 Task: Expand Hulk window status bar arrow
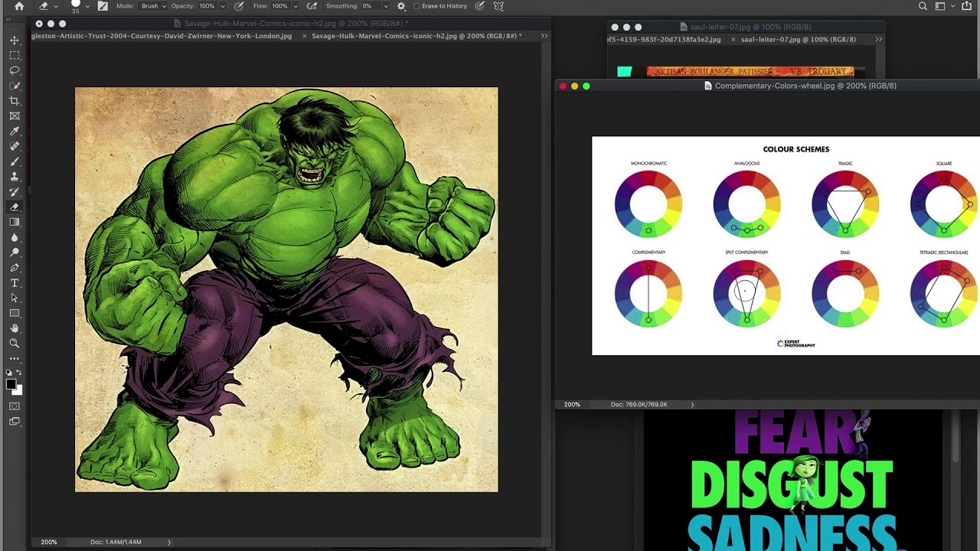(169, 542)
